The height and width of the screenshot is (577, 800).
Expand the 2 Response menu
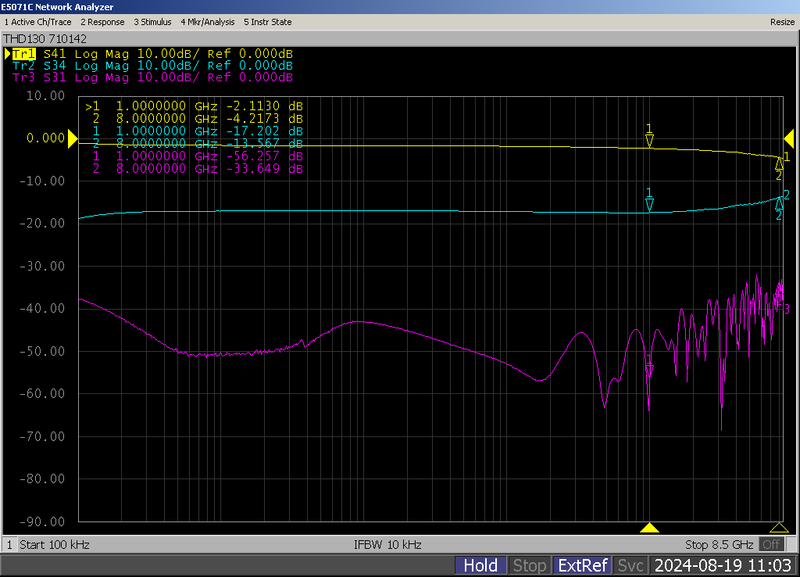(x=102, y=21)
